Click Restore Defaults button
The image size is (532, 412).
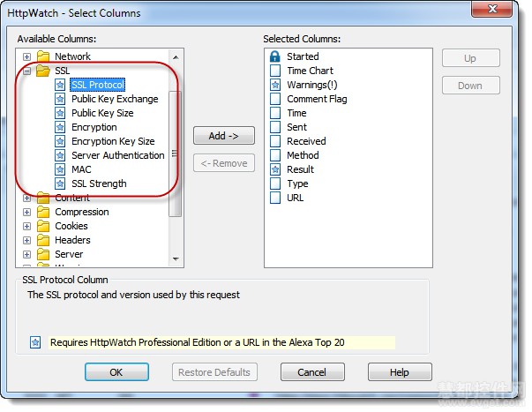tap(214, 372)
